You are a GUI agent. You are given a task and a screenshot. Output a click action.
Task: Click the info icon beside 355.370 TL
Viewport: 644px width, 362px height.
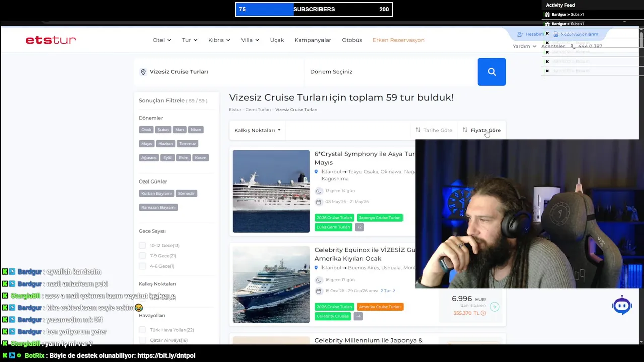[x=483, y=313]
